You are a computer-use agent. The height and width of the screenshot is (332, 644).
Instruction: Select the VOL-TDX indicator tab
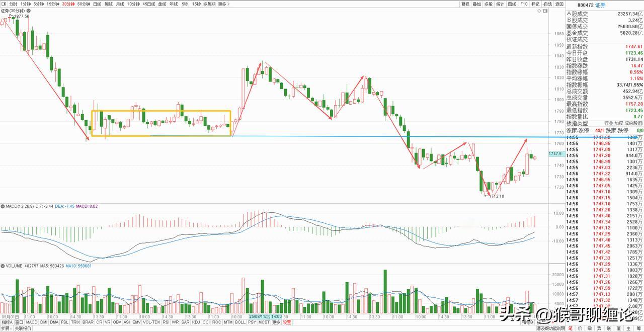(151, 322)
